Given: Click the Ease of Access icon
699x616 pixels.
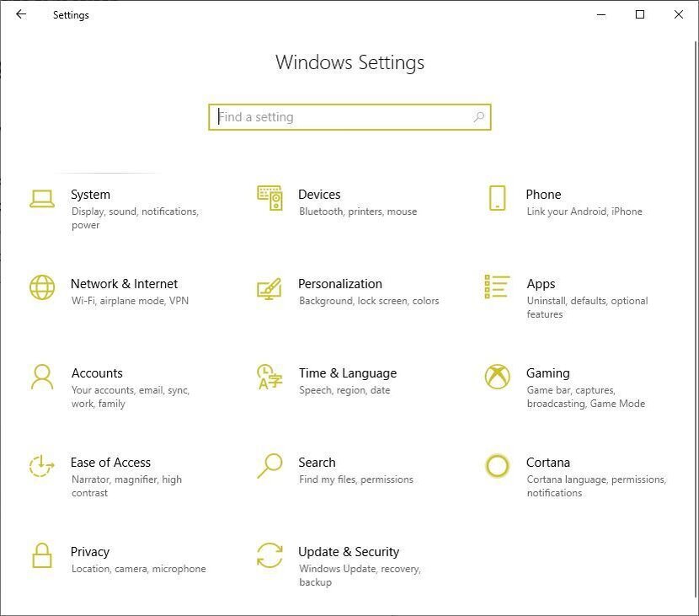Looking at the screenshot, I should coord(41,466).
